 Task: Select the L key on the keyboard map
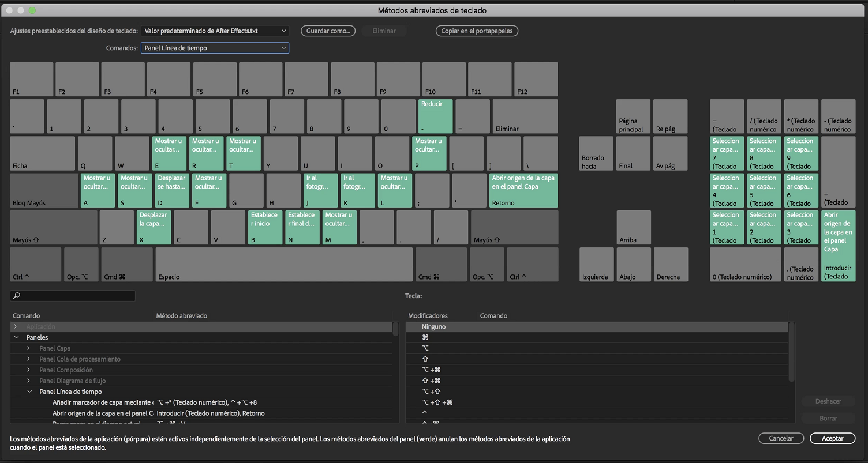395,190
